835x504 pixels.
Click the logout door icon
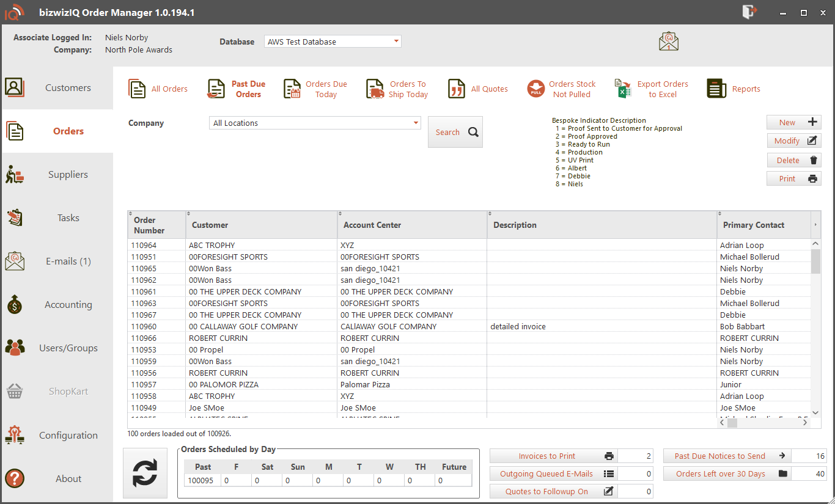tap(749, 12)
